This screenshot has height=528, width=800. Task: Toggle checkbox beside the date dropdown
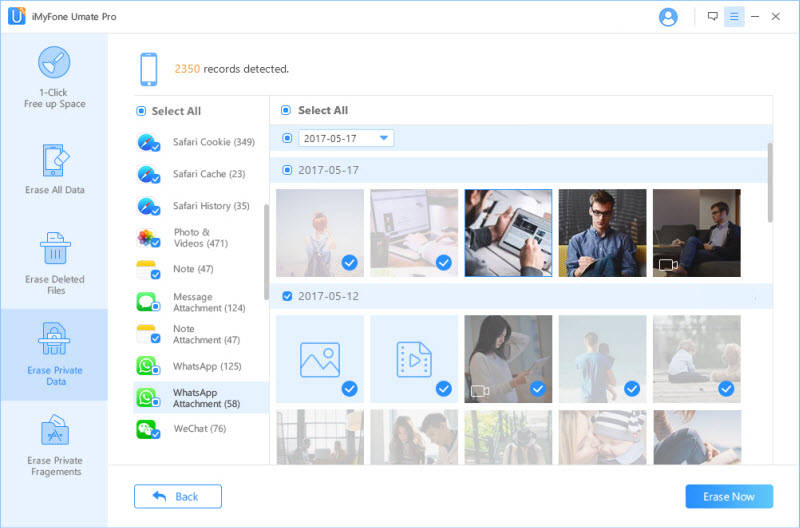pos(287,138)
